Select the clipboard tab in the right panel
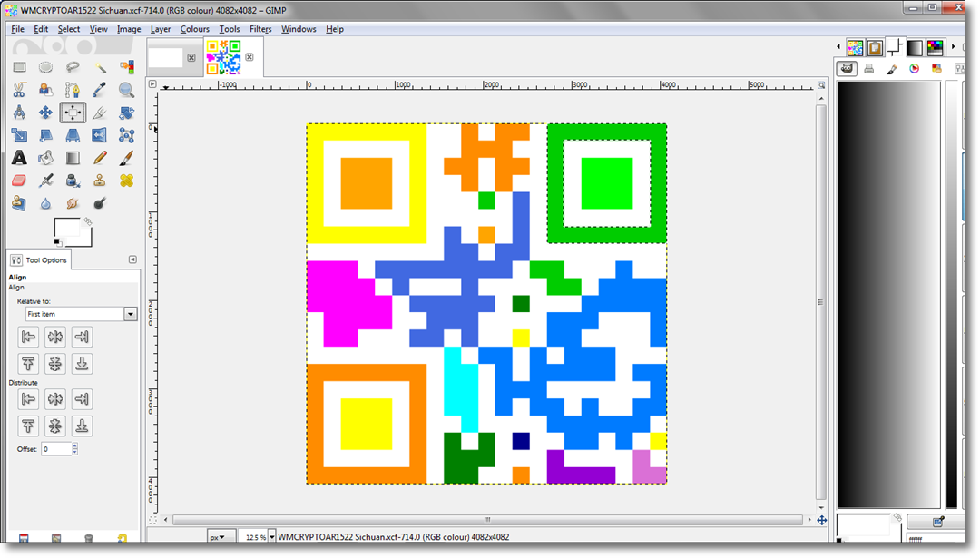Viewport: 980px width, 558px height. [x=875, y=47]
